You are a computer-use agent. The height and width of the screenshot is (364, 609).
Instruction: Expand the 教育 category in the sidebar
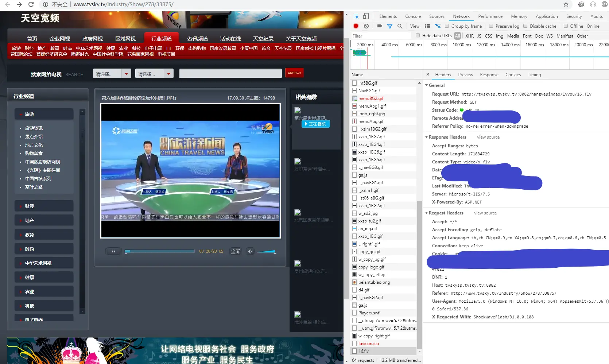44,235
